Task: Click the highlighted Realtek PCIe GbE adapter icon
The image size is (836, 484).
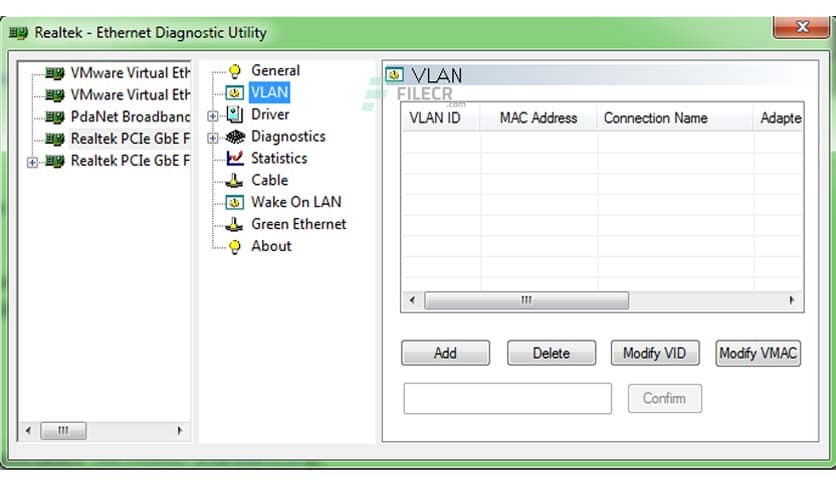Action: click(54, 139)
